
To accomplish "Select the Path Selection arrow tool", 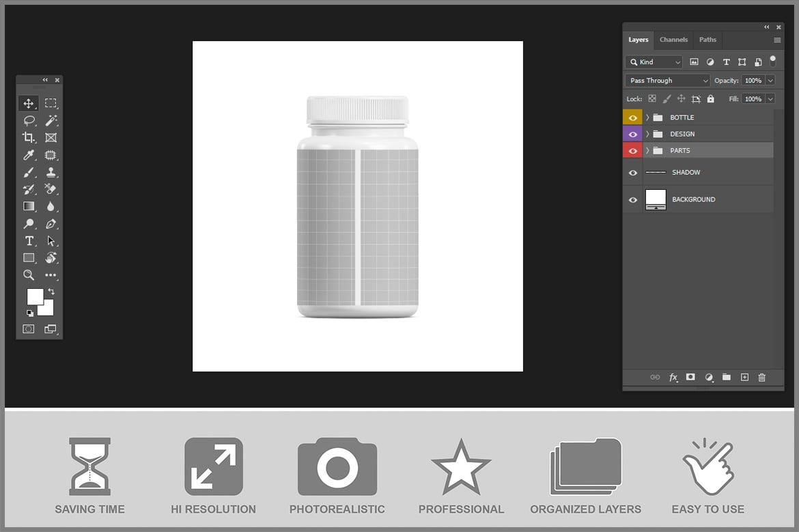I will [51, 241].
